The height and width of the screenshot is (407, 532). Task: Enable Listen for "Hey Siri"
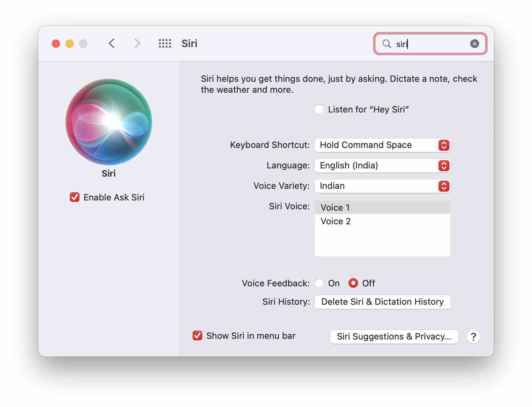(x=319, y=109)
